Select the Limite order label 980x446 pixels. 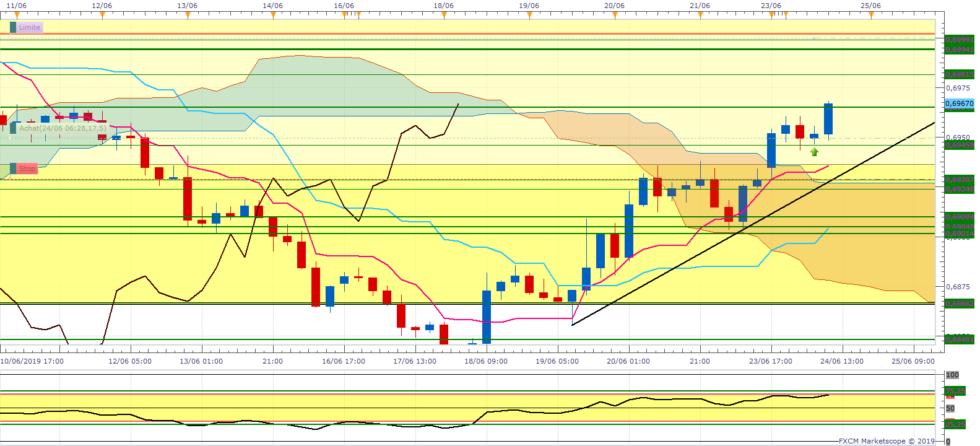coord(30,27)
